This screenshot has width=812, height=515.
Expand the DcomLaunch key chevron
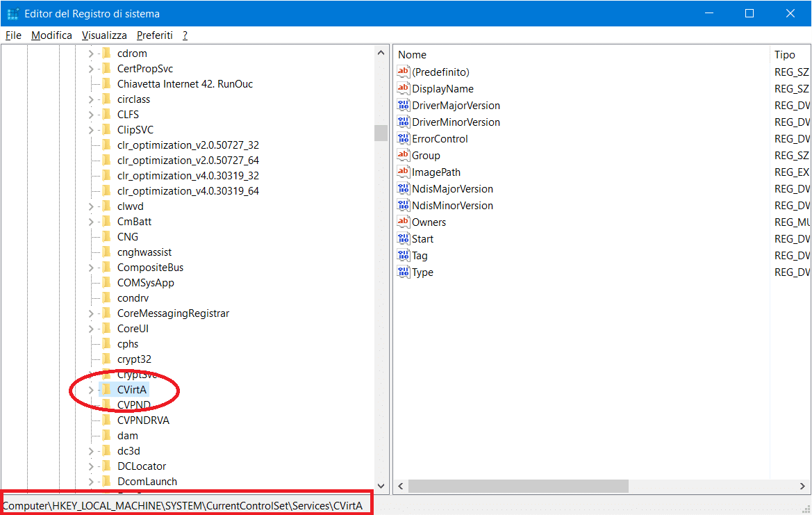coord(90,482)
